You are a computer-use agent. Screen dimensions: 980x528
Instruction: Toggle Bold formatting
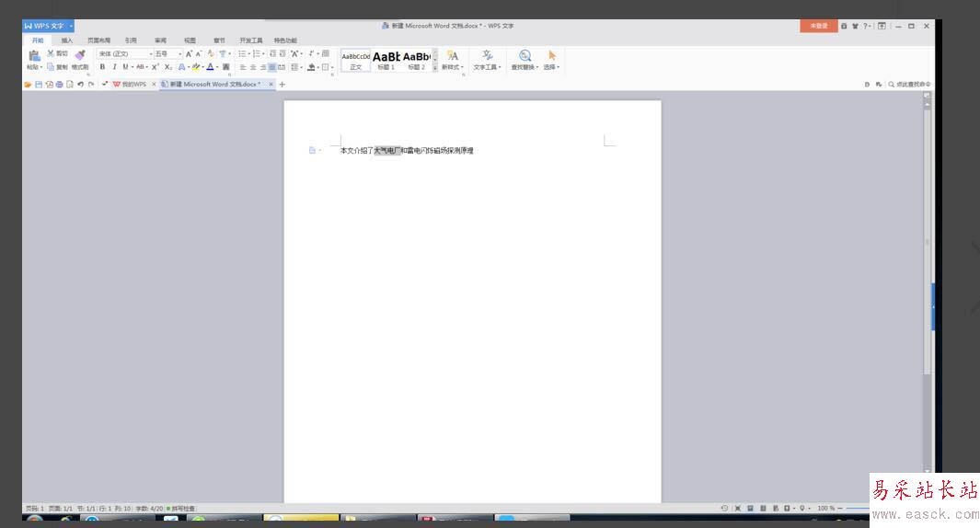(102, 67)
